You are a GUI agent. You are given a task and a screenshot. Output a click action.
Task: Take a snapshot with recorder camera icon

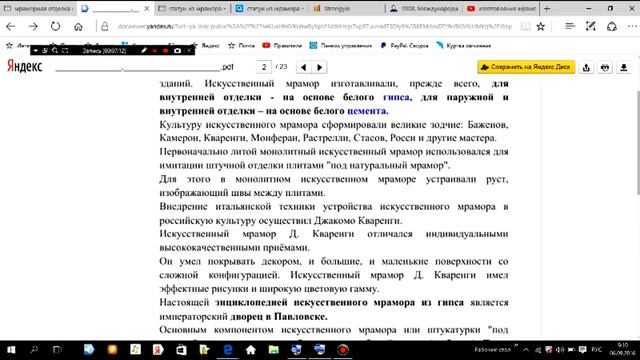pos(177,51)
